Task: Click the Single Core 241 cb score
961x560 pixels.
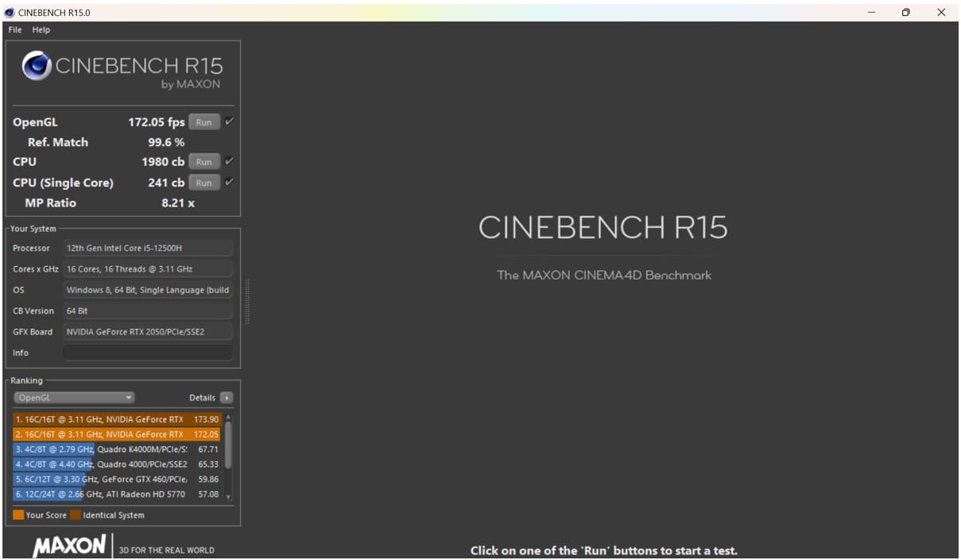Action: point(167,183)
